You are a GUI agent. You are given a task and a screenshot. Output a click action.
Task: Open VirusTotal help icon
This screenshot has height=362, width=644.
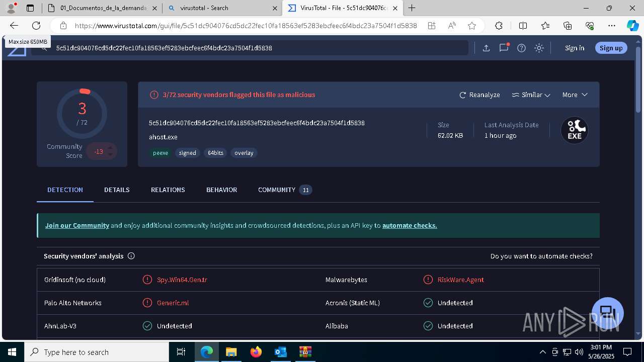click(x=522, y=48)
